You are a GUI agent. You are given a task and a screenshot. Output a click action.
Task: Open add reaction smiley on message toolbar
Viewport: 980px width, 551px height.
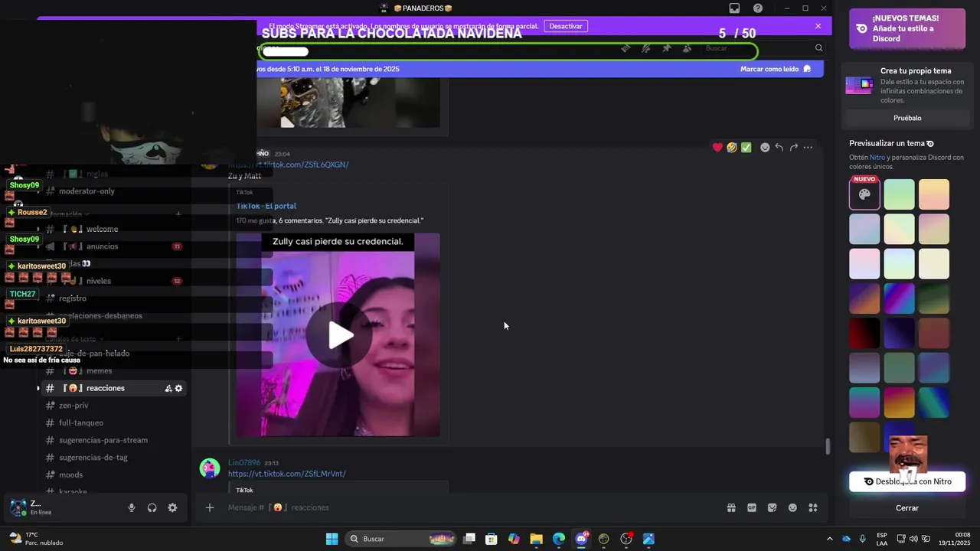coord(764,148)
